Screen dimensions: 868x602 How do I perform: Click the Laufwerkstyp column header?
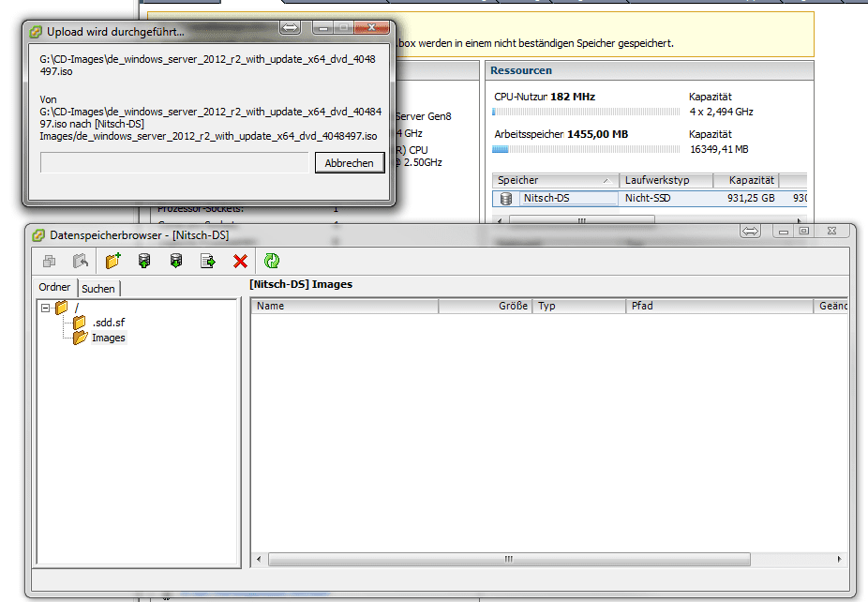click(x=666, y=181)
